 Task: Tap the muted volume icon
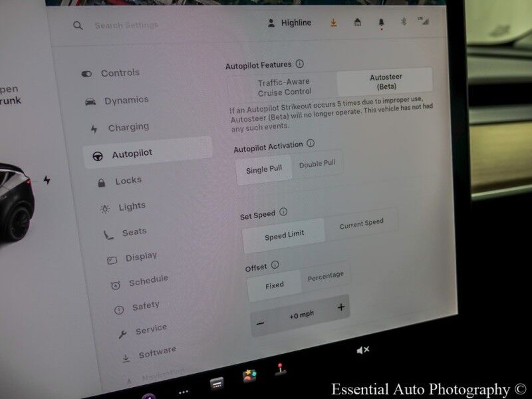362,350
